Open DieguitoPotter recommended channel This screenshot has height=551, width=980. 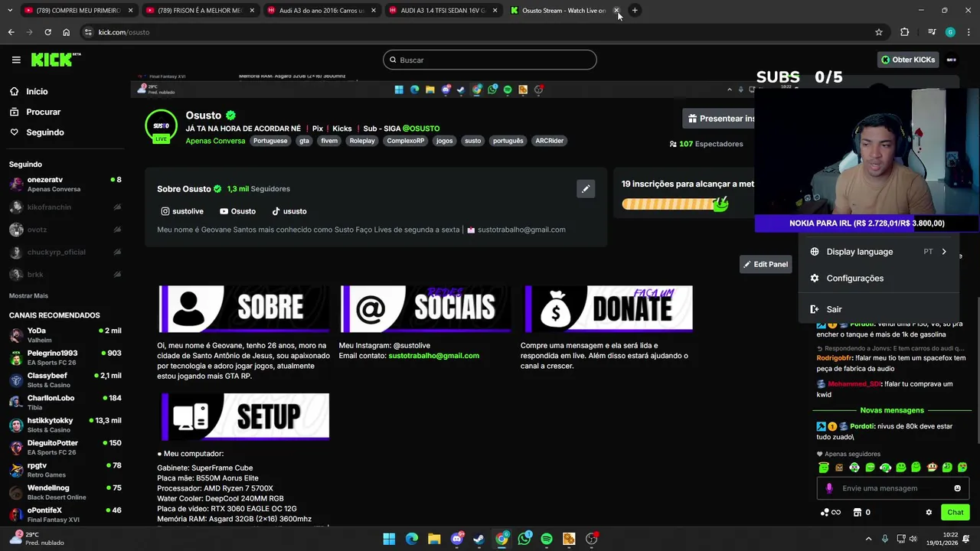(x=65, y=448)
